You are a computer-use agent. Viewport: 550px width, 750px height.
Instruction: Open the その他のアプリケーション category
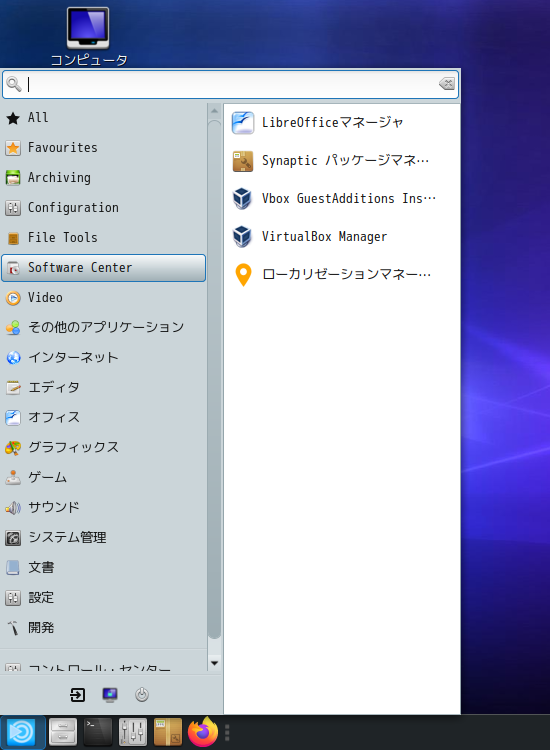[x=103, y=328]
